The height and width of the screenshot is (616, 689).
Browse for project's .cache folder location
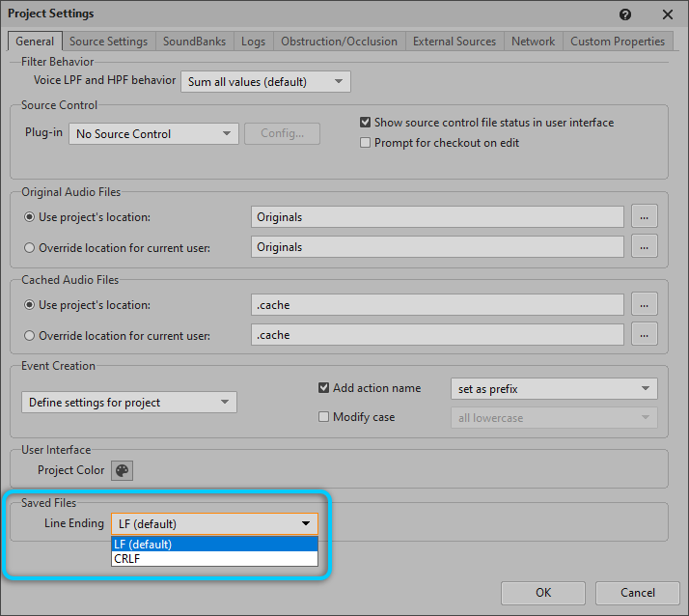(645, 305)
